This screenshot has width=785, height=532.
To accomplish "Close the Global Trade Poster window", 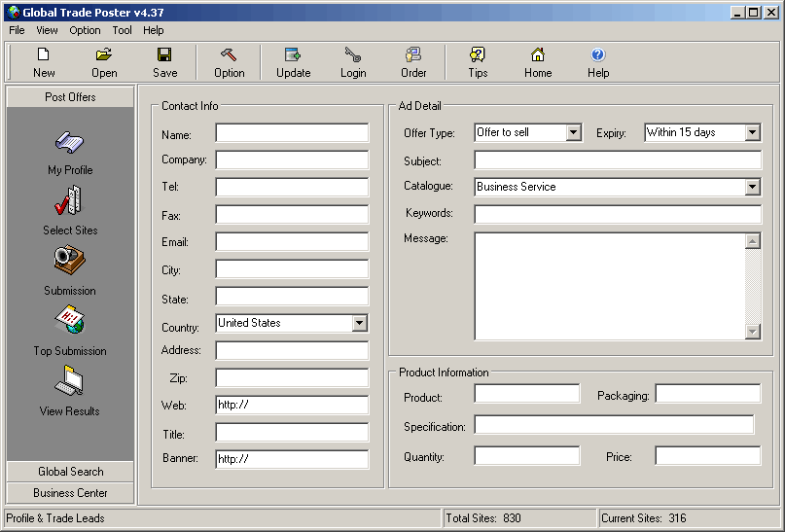I will pyautogui.click(x=771, y=13).
